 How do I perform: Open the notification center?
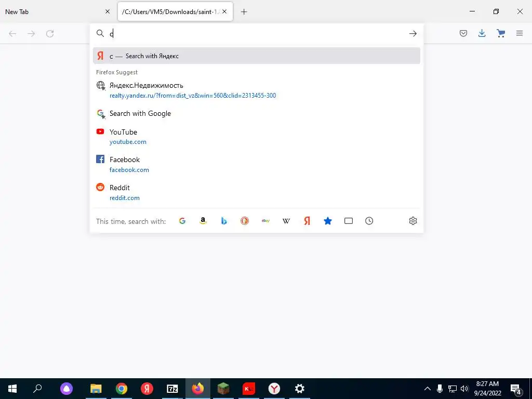coord(516,389)
